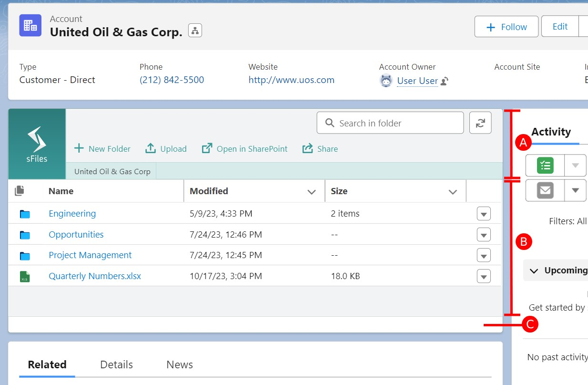Click the Search in folder field

click(390, 123)
